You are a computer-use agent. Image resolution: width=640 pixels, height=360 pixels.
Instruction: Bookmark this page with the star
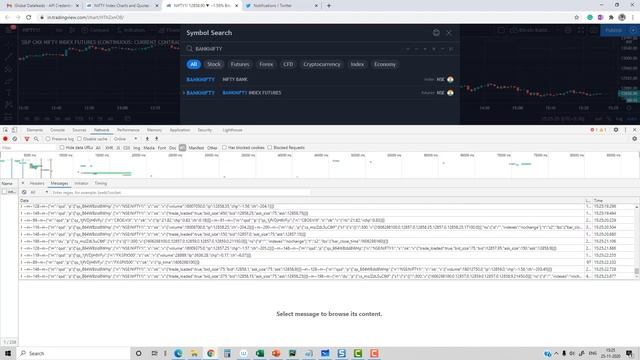[x=577, y=17]
